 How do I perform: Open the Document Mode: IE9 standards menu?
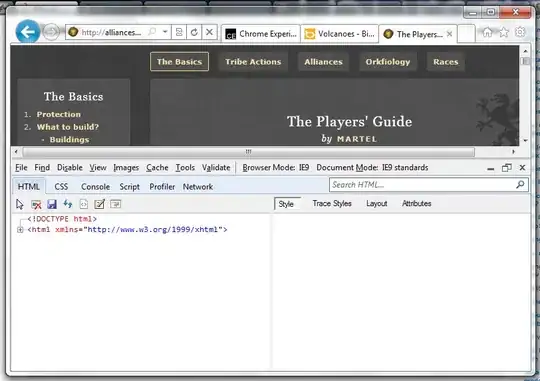pos(372,167)
